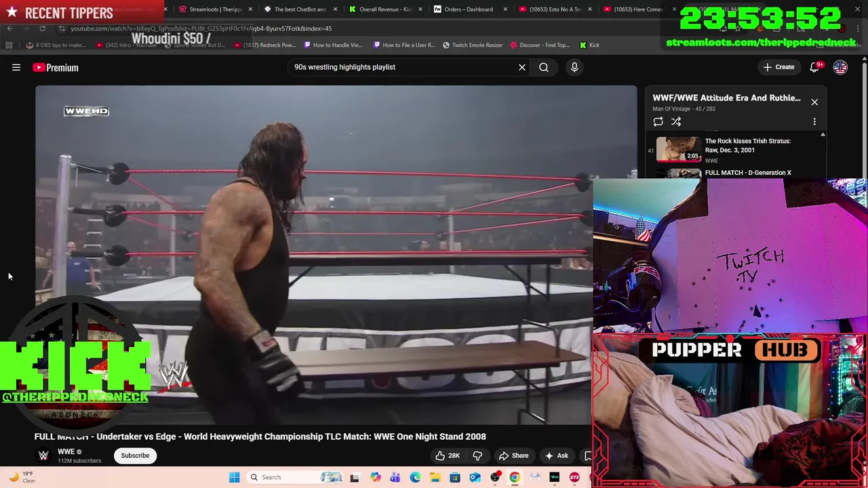The height and width of the screenshot is (488, 868).
Task: Open Outlook from taskbar
Action: click(475, 477)
